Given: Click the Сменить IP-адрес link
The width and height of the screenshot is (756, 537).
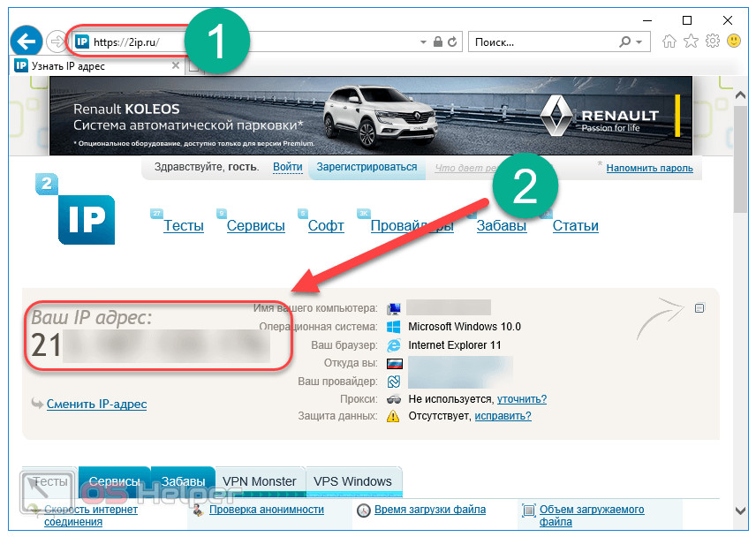Looking at the screenshot, I should 96,404.
